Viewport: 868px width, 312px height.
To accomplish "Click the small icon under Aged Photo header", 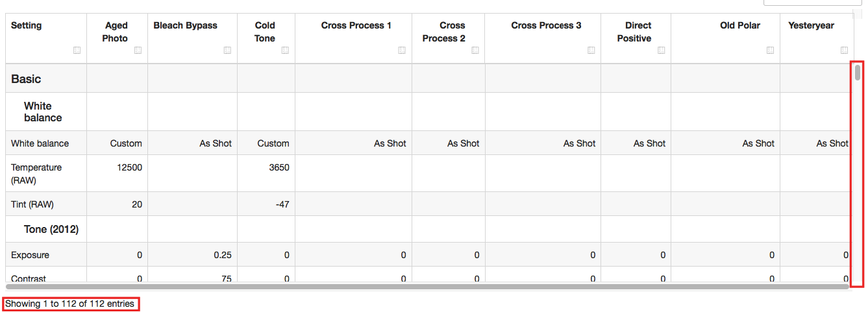I will point(138,51).
